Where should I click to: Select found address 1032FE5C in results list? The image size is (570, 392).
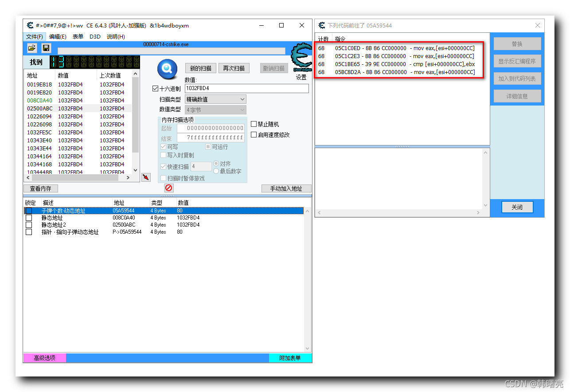click(39, 133)
